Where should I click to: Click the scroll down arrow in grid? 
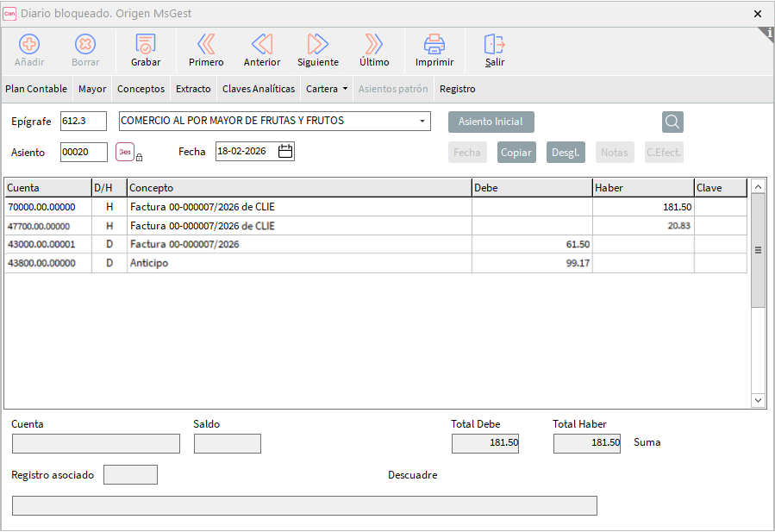click(758, 400)
